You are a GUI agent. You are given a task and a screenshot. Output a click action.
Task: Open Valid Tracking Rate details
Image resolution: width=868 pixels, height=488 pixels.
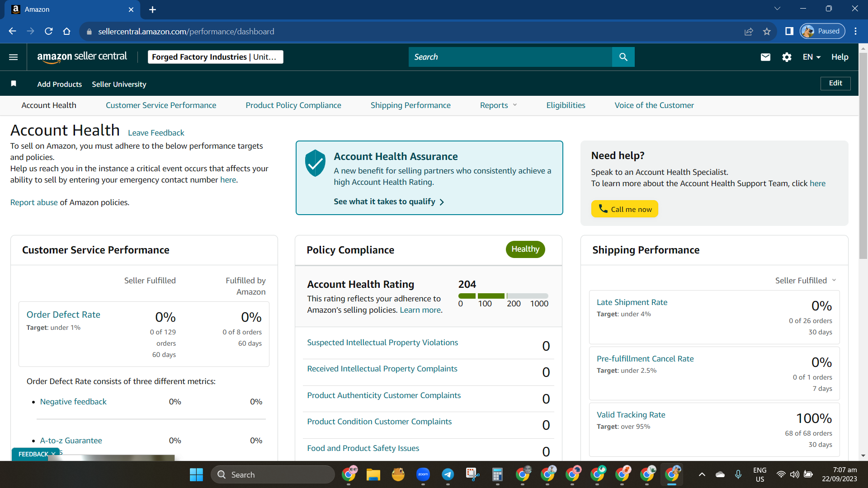(x=631, y=415)
